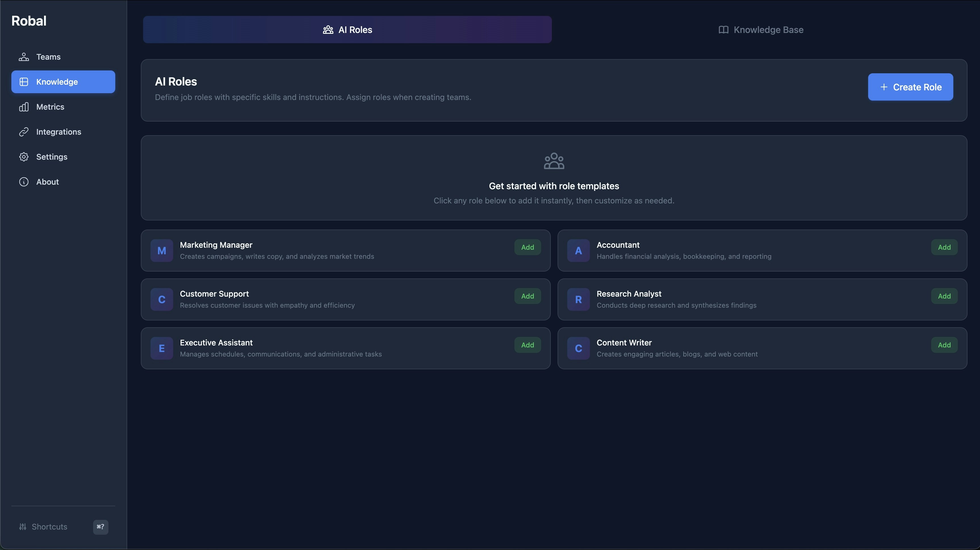
Task: Click the Executive Assistant E avatar
Action: [x=162, y=348]
